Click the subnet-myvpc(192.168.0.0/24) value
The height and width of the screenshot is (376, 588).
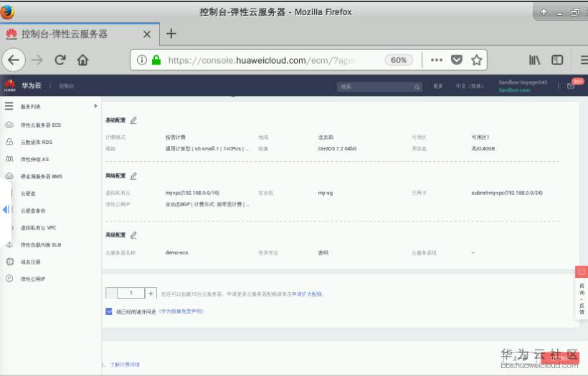pos(507,193)
